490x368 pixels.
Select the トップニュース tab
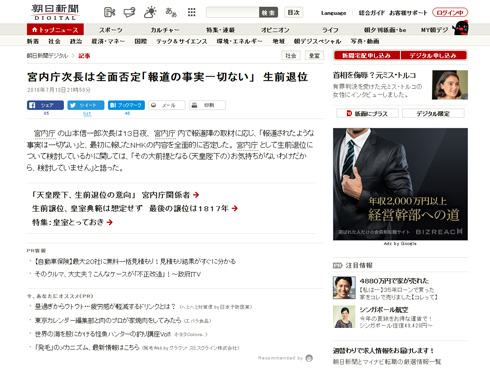click(x=55, y=30)
